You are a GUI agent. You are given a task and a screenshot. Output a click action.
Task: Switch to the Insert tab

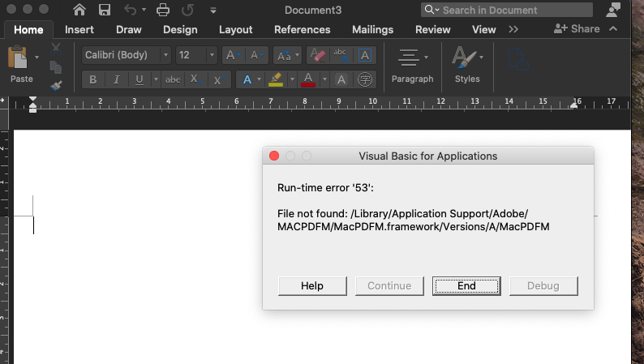click(x=79, y=29)
